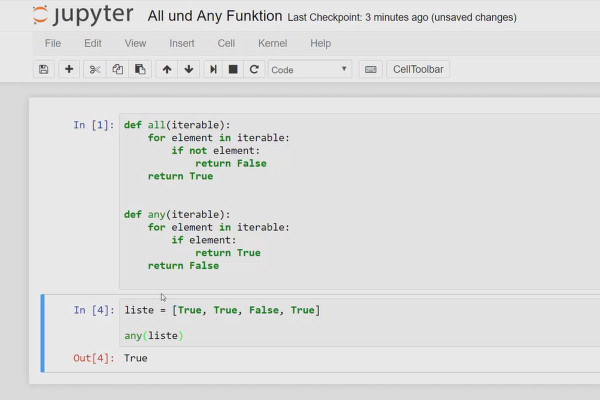Click the 'return False' last line
This screenshot has width=600, height=400.
183,266
